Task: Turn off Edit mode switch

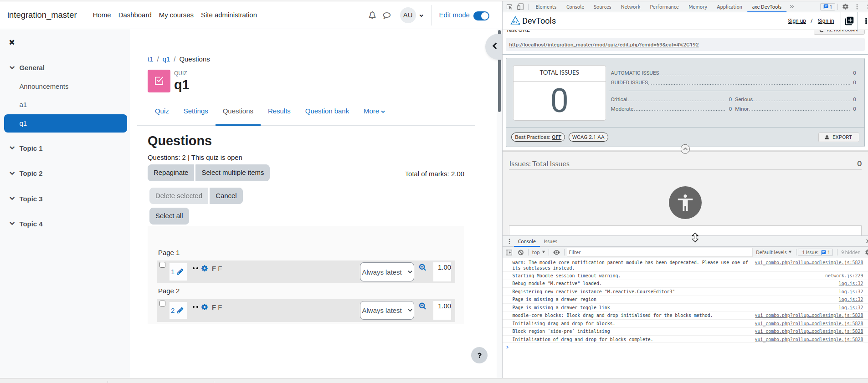Action: pos(481,16)
